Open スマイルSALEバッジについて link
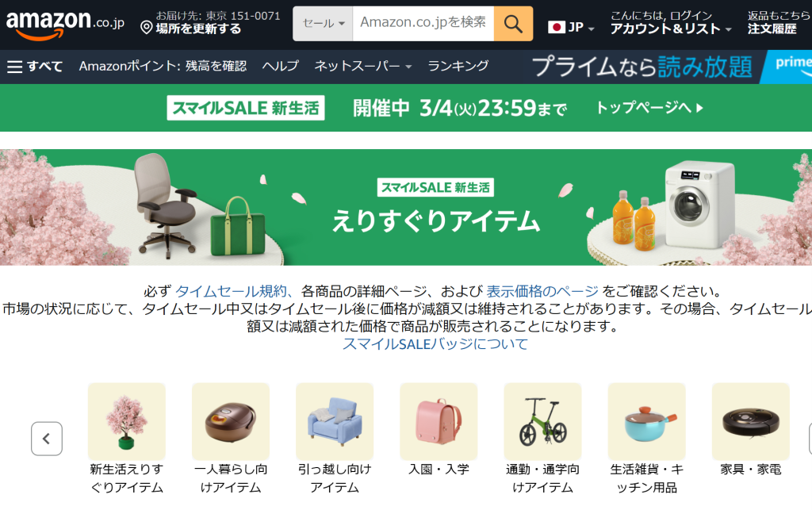812x510 pixels. tap(435, 343)
